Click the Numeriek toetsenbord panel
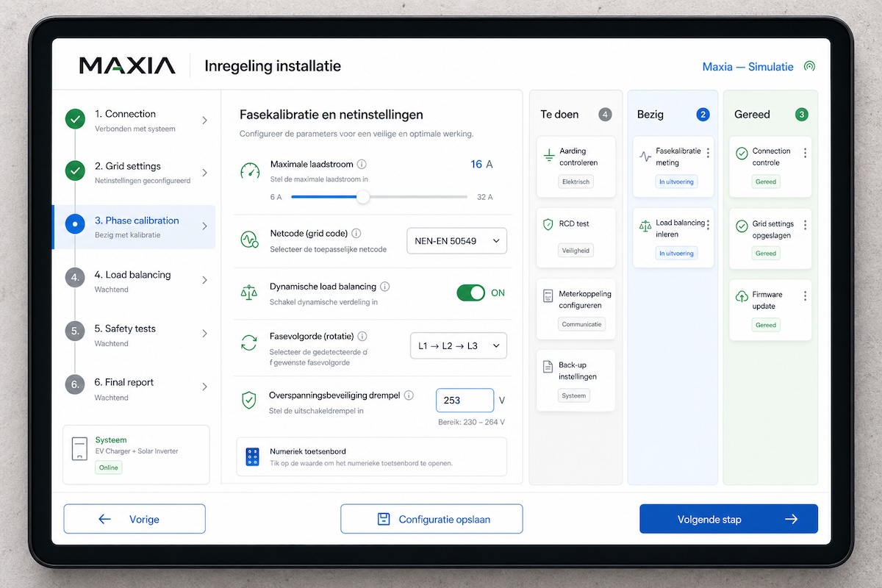This screenshot has width=882, height=588. click(371, 456)
